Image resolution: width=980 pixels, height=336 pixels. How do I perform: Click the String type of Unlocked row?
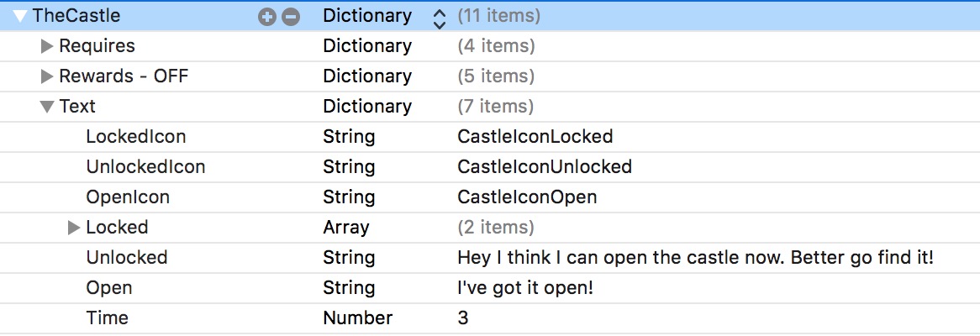pyautogui.click(x=349, y=258)
